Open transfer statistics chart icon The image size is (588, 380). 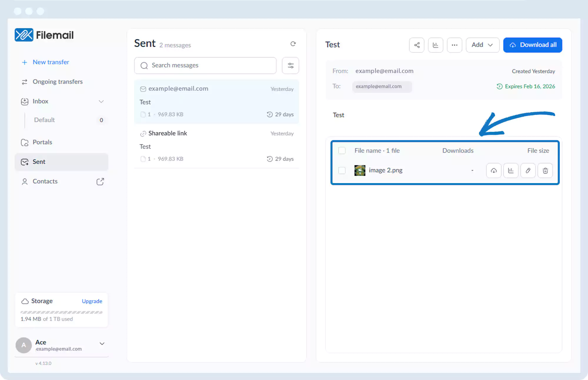coord(435,45)
